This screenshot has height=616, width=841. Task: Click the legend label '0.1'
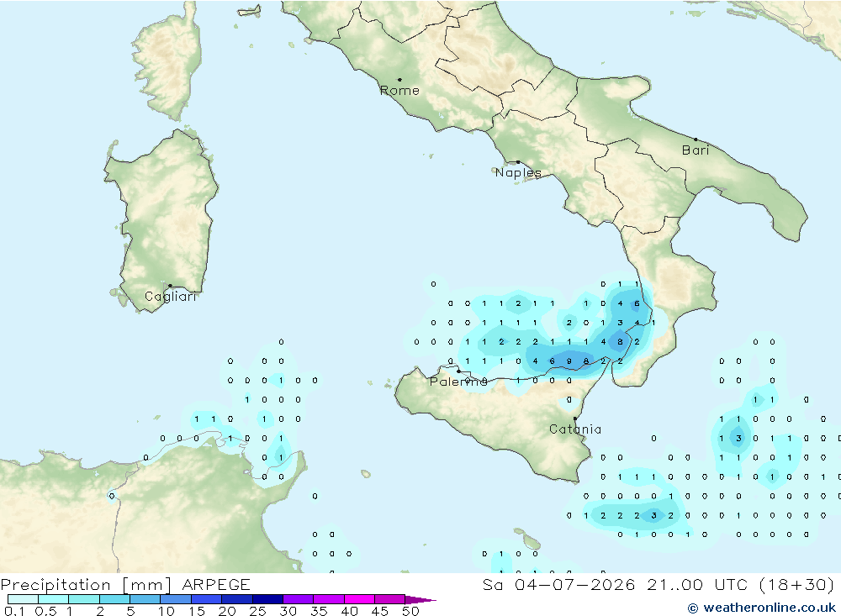[x=14, y=611]
